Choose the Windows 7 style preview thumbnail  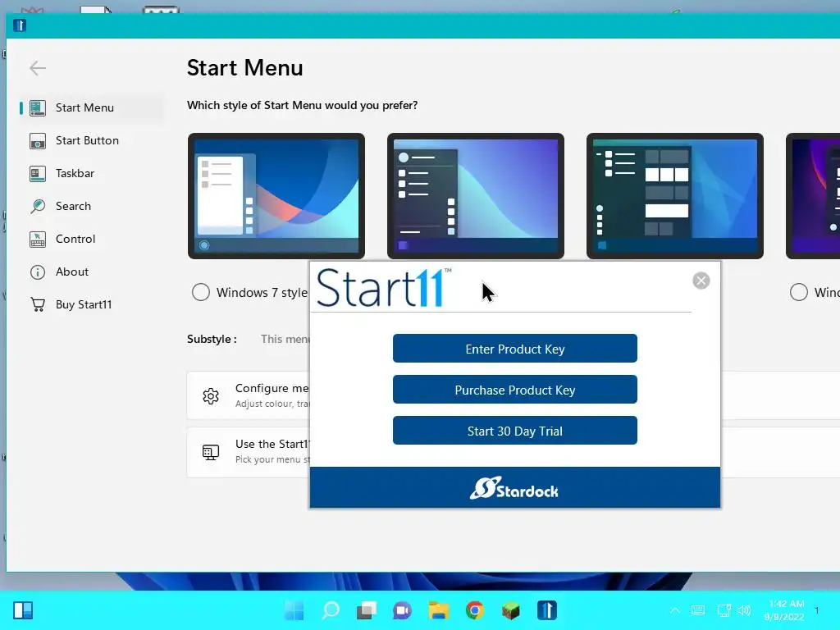click(276, 196)
